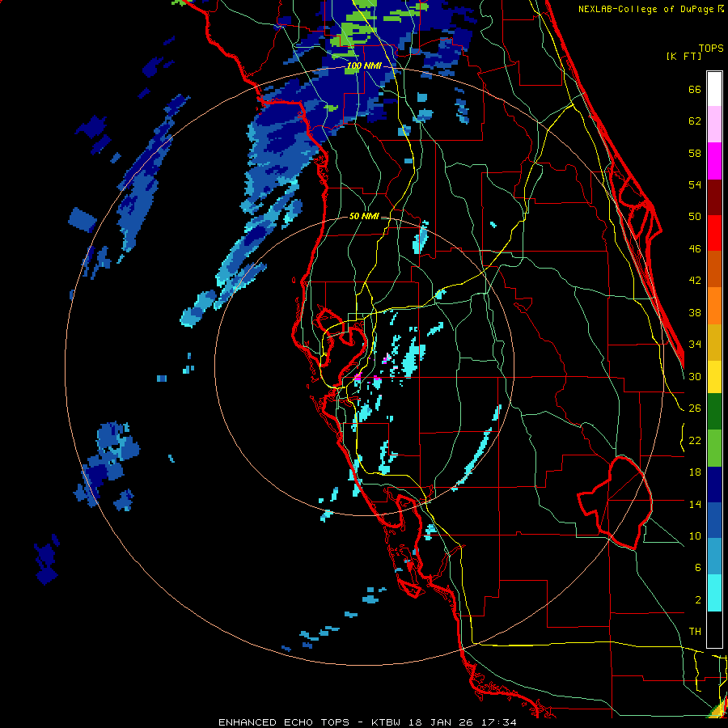This screenshot has height=728, width=728.
Task: Click the legend value 10
Action: [x=695, y=536]
